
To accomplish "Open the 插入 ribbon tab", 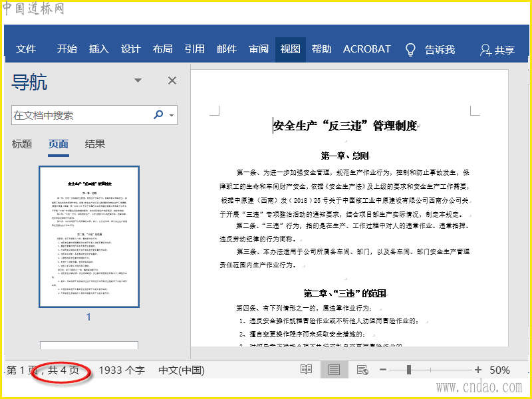I will 98,49.
